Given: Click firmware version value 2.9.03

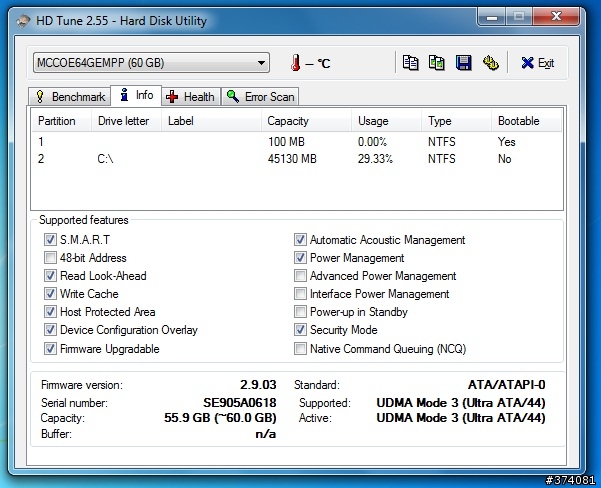Looking at the screenshot, I should tap(258, 384).
